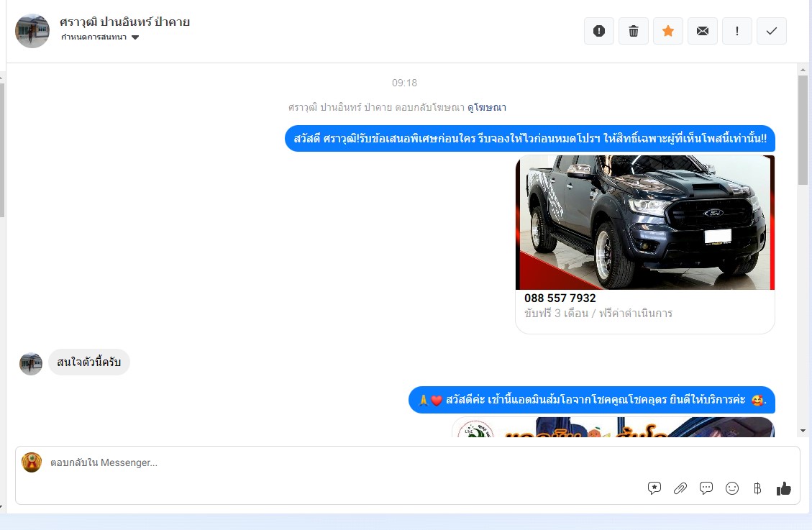Toggle the orange star follow-up flag
The image size is (812, 530).
coord(667,31)
